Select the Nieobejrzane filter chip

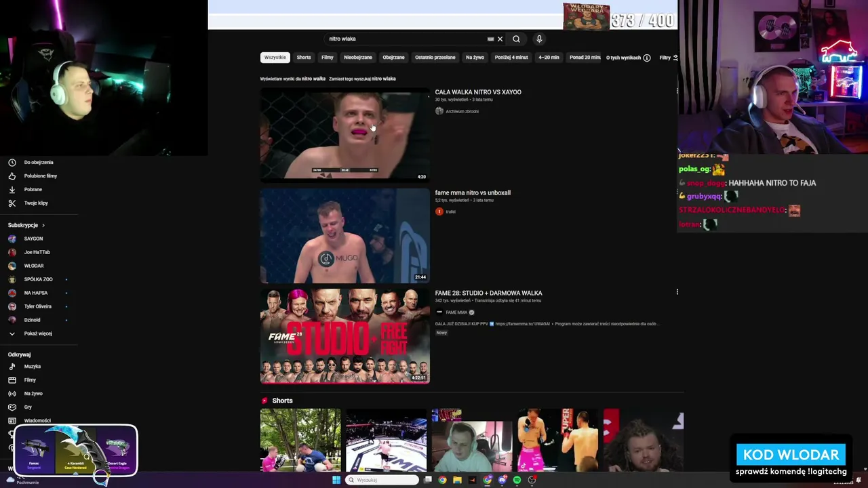358,58
